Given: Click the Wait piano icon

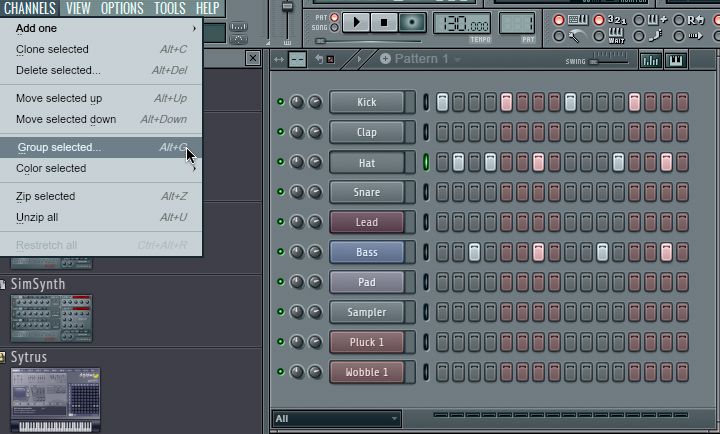Looking at the screenshot, I should (616, 35).
